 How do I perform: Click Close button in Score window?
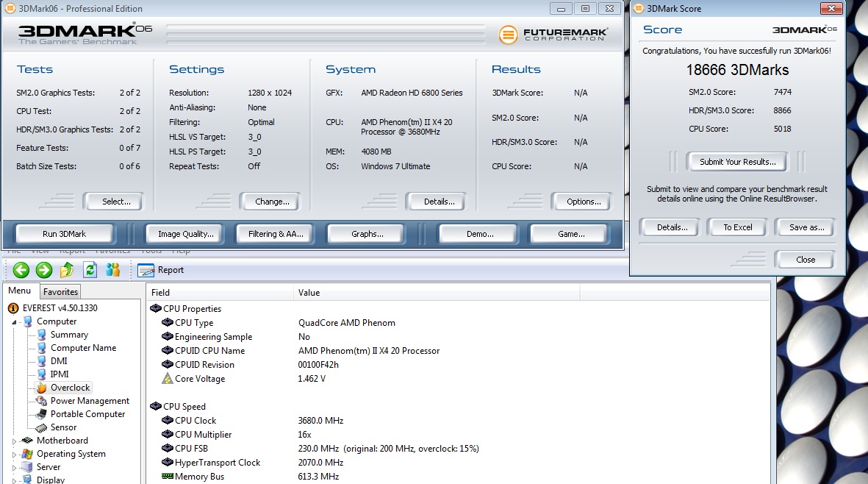pos(804,259)
